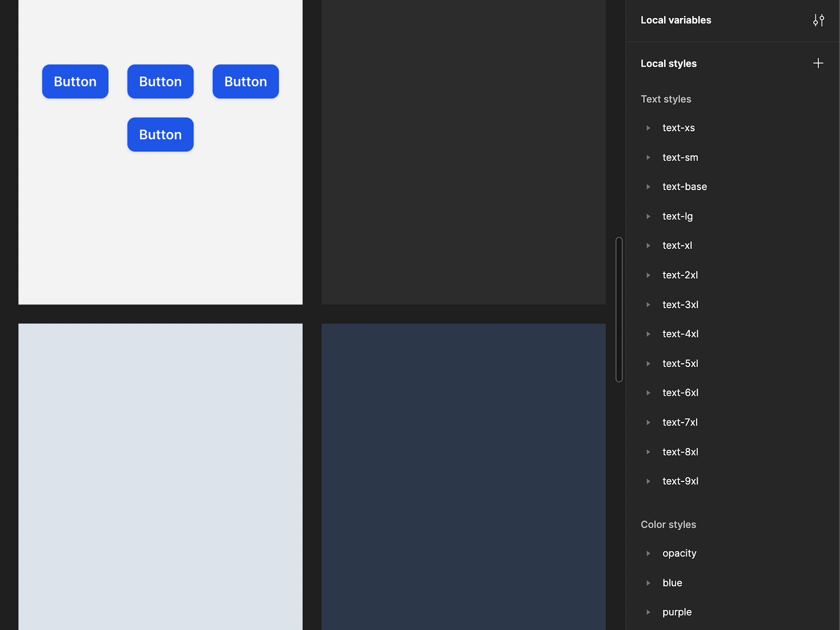Screen dimensions: 840x630
Task: Add a new local style with plus icon
Action: pos(817,63)
